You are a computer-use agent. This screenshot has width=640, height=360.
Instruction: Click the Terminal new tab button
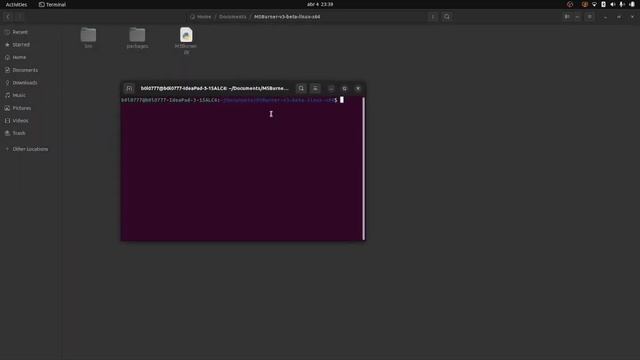[x=129, y=88]
